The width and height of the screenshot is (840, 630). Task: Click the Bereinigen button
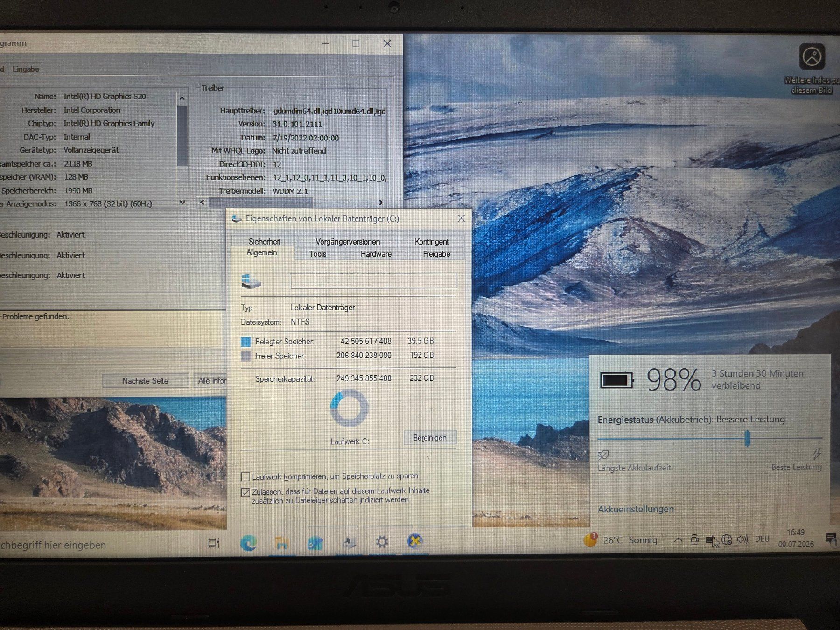pyautogui.click(x=430, y=438)
